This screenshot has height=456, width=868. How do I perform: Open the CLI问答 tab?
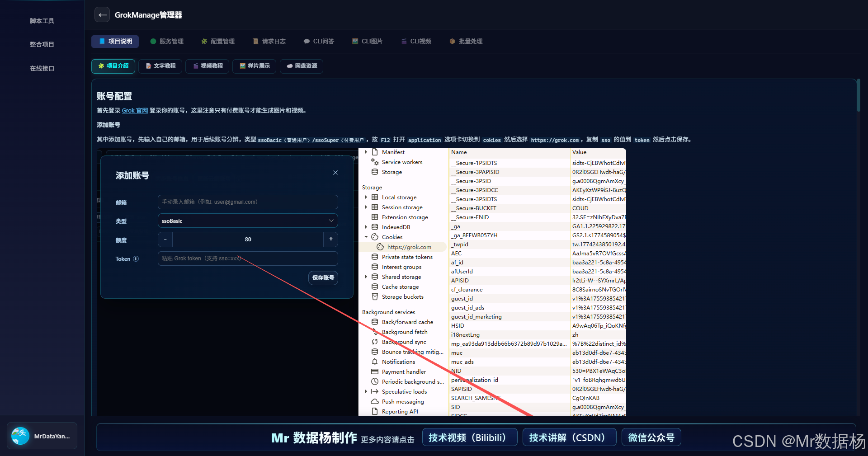[319, 41]
